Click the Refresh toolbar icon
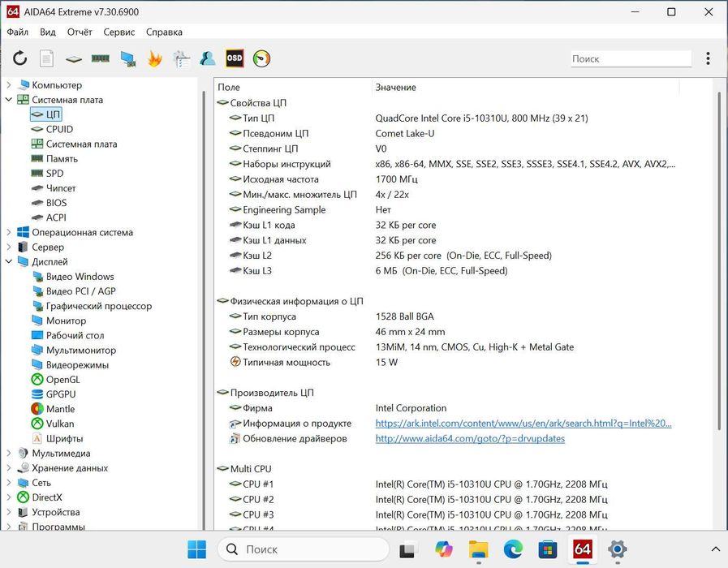728x568 pixels. pyautogui.click(x=20, y=58)
